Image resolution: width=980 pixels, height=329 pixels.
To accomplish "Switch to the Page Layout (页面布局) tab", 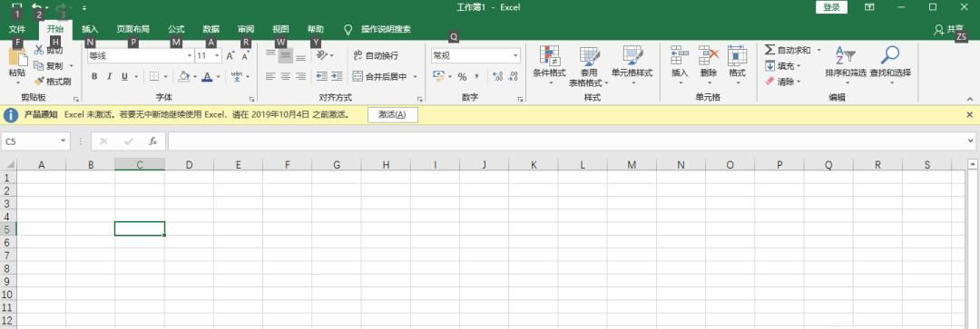I will (x=133, y=29).
